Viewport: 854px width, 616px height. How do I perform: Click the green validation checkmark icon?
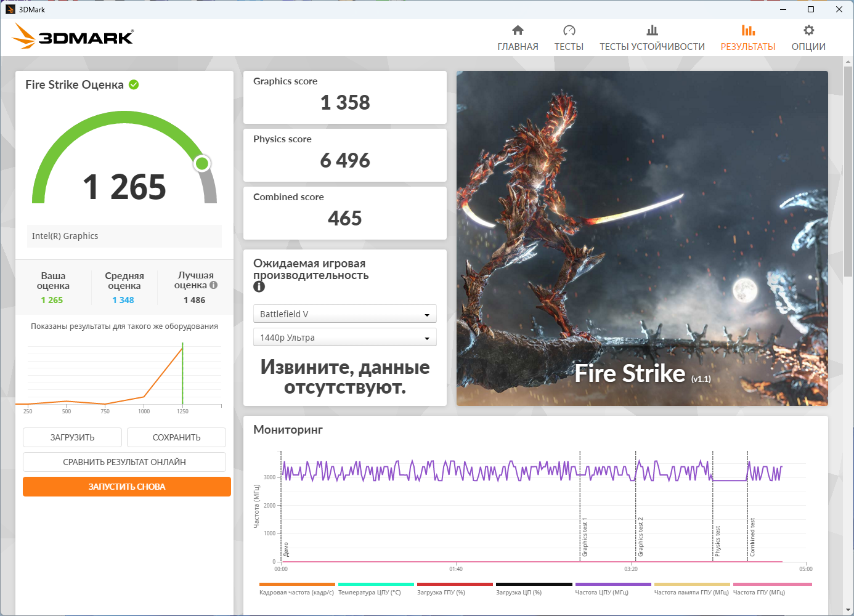[134, 84]
